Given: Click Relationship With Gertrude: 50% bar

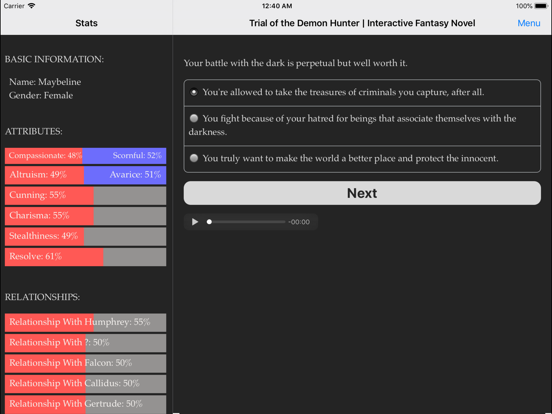Looking at the screenshot, I should pyautogui.click(x=86, y=404).
